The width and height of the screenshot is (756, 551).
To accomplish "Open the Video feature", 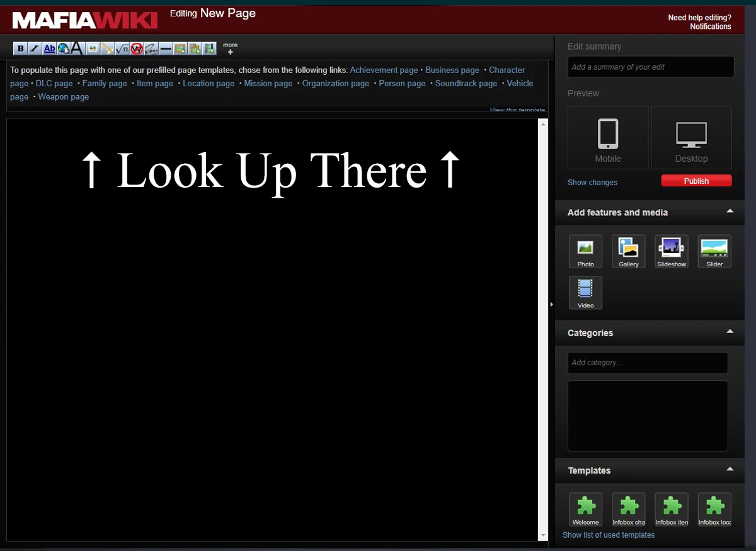I will (585, 292).
